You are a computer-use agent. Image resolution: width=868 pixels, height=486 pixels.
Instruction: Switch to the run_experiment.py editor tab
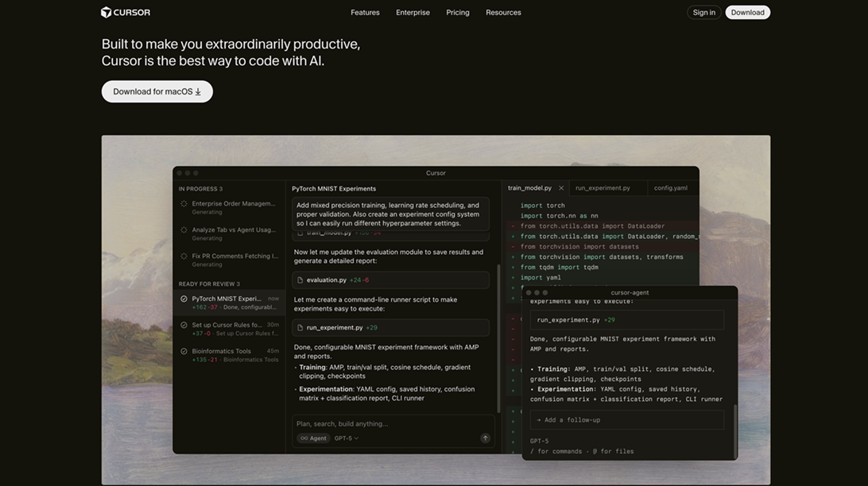603,188
